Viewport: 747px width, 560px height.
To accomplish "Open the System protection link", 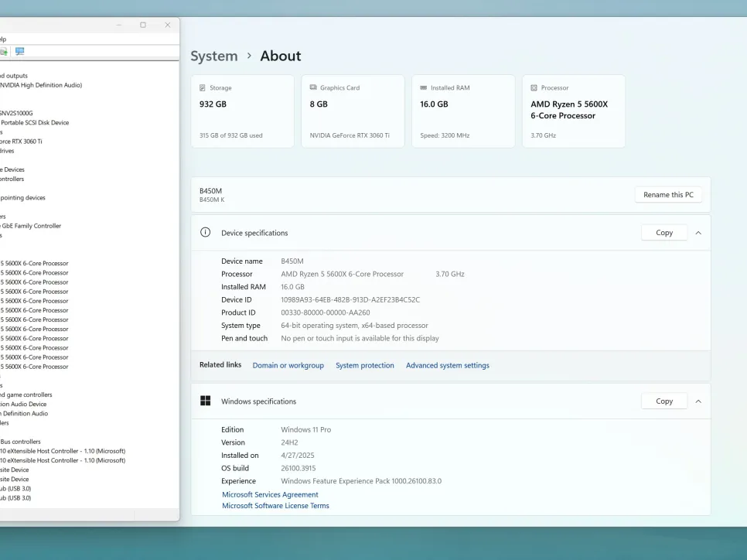I will coord(365,365).
